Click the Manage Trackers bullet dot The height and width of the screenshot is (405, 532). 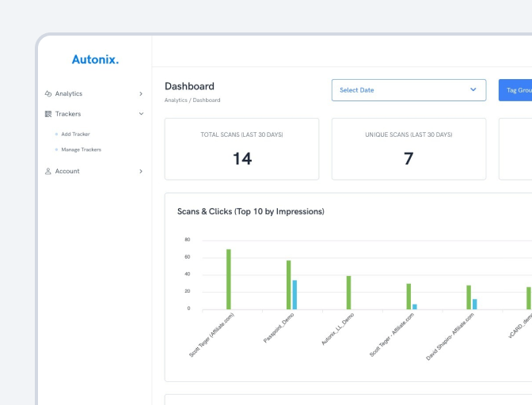coord(56,150)
